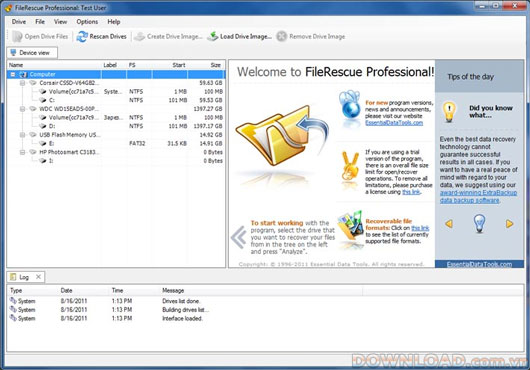Click the 59.63 GB size value
The image size is (530, 370).
[x=211, y=83]
